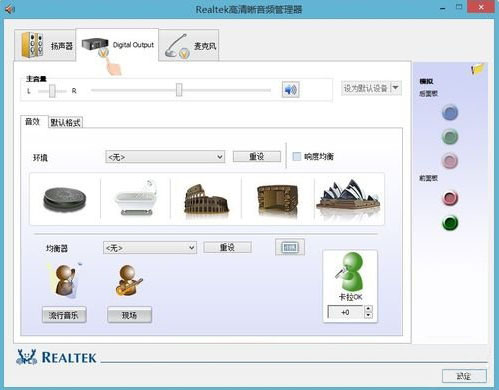Screen dimensions: 499x390
Task: Click the 确定 OK button
Action: pos(464,376)
